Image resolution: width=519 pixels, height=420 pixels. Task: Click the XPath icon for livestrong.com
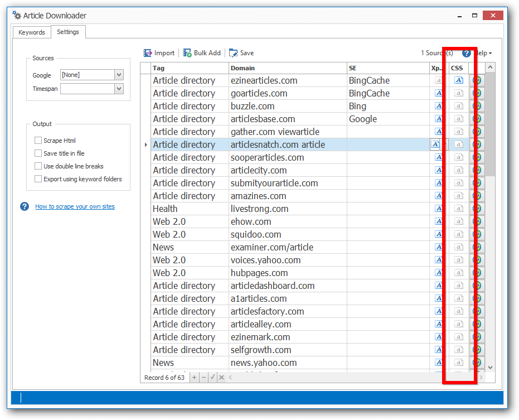(439, 209)
